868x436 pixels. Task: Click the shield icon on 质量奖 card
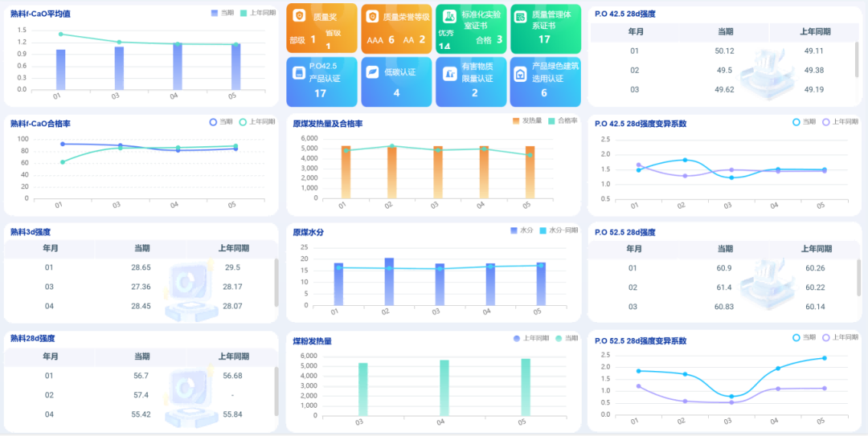coord(299,16)
